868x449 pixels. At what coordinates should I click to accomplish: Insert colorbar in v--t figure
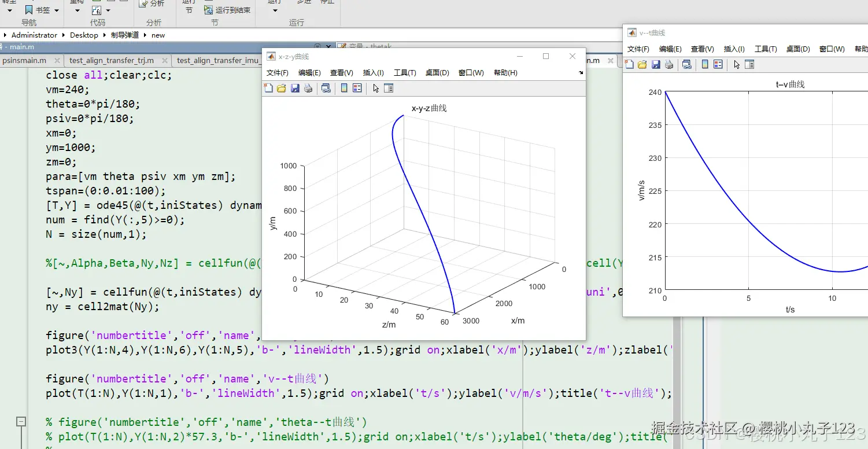705,64
